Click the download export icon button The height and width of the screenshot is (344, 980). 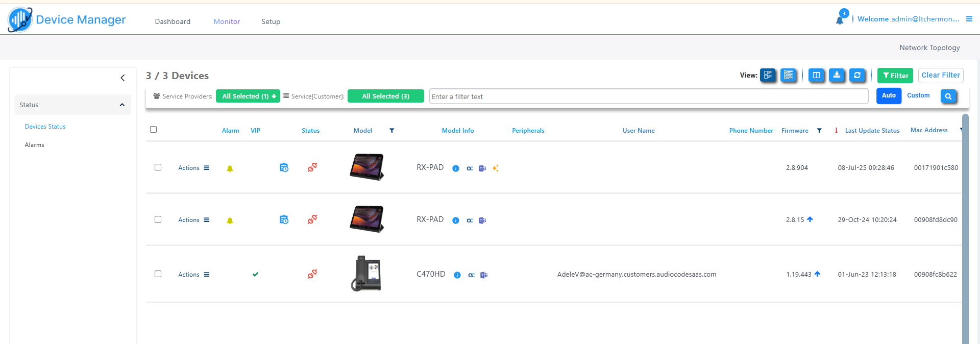click(x=837, y=76)
